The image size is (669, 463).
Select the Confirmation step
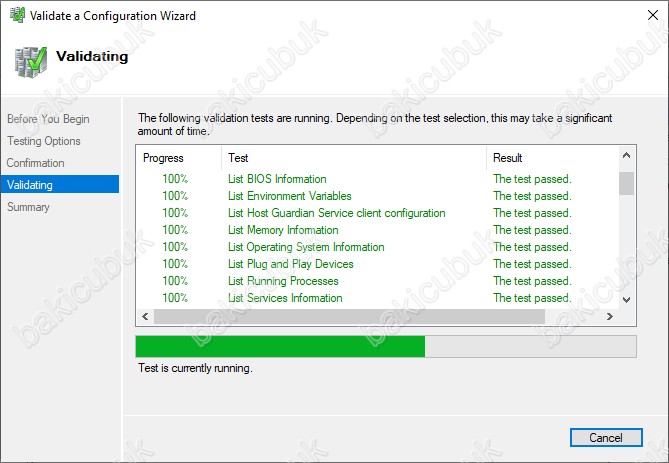(x=35, y=163)
